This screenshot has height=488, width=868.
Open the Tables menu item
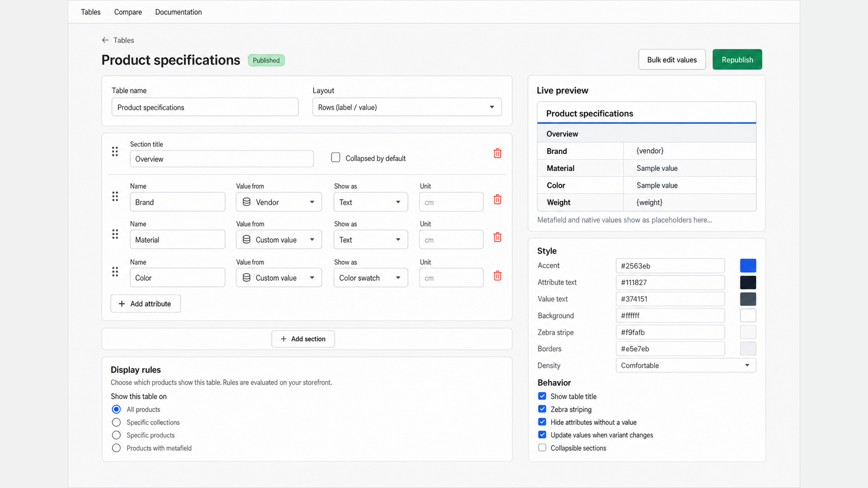pos(91,12)
